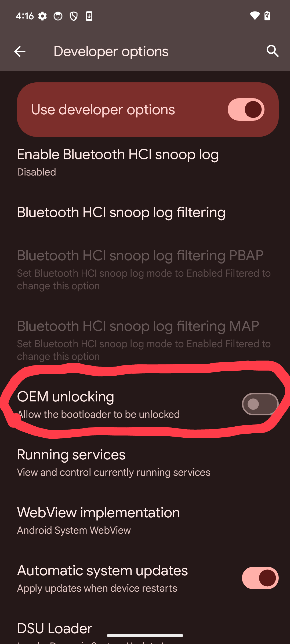
Task: Disable Automatic system updates switch
Action: pos(260,578)
